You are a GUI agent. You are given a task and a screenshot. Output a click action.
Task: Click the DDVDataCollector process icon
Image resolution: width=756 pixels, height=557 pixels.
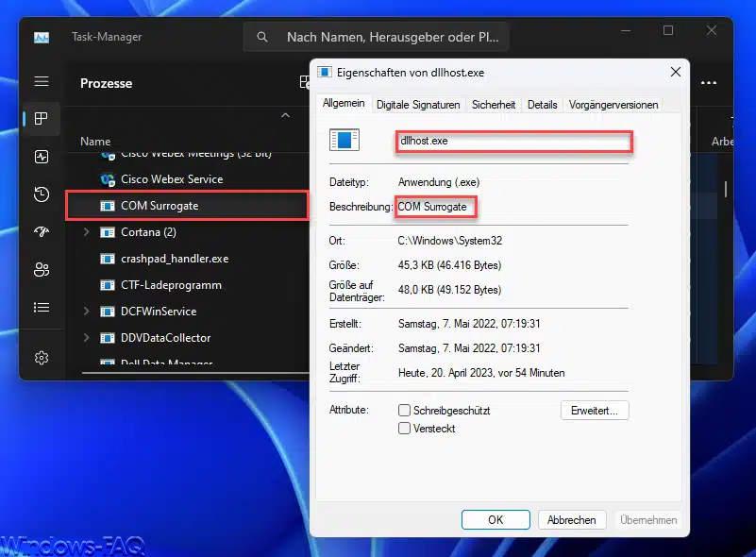click(108, 338)
